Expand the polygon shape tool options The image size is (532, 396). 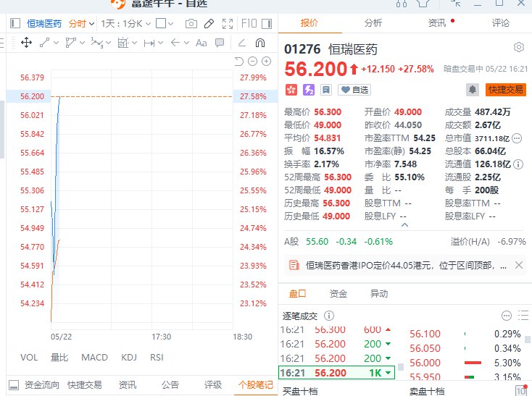(82, 43)
